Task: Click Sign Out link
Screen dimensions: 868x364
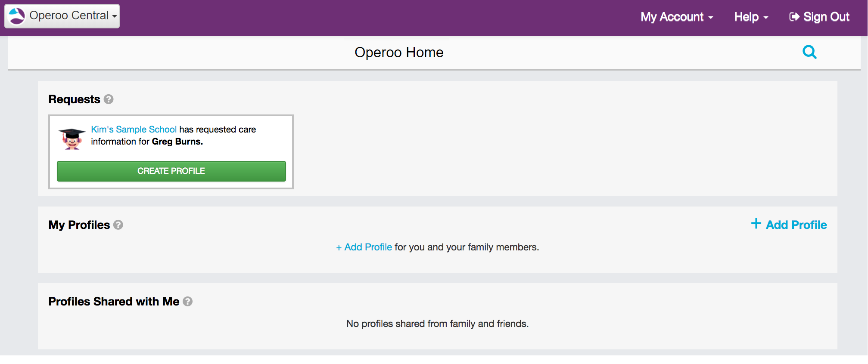Action: 819,17
